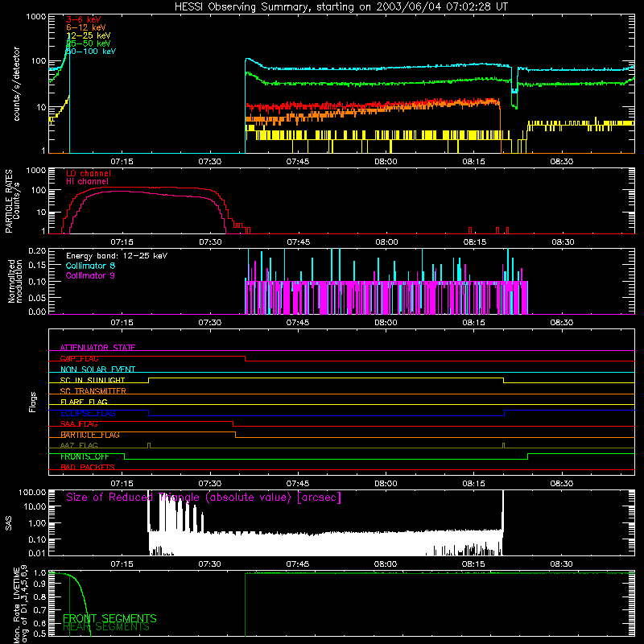Click the Normalized modulation axis label
This screenshot has height=644, width=644.
click(14, 281)
